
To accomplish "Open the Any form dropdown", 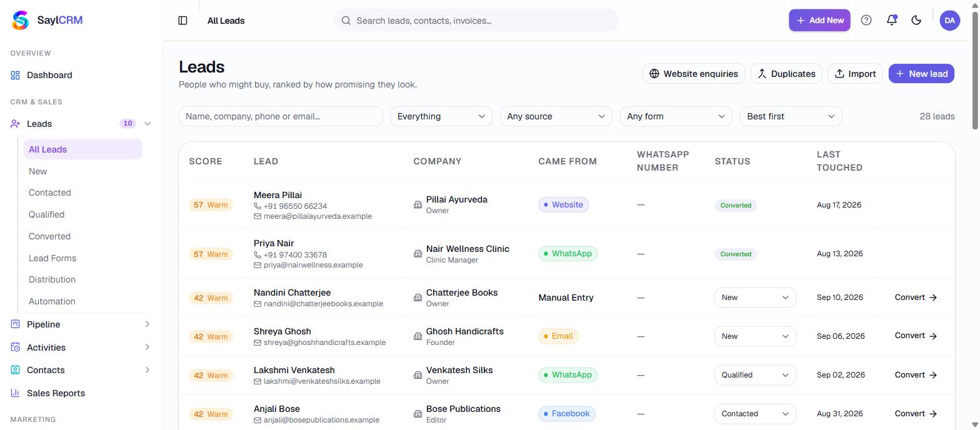I will click(676, 116).
